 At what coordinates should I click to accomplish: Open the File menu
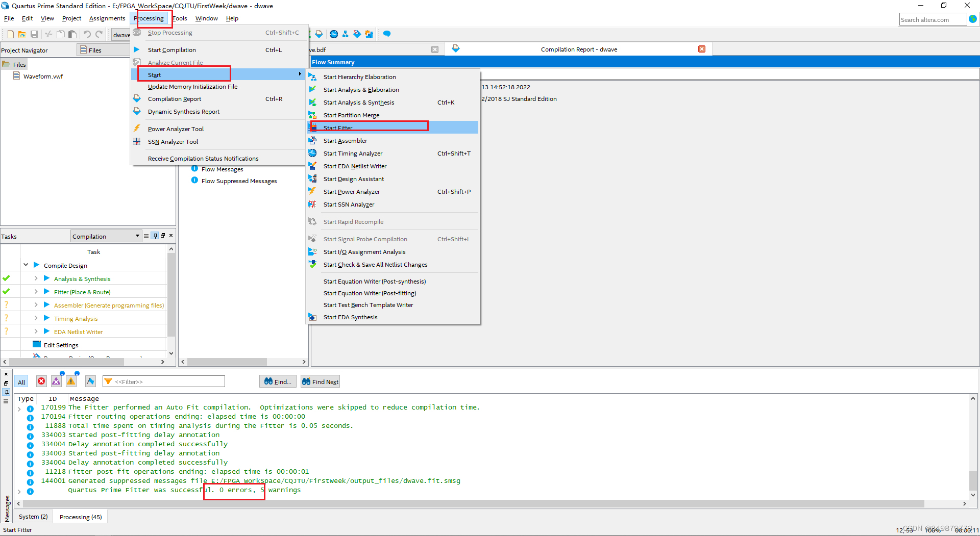(9, 18)
